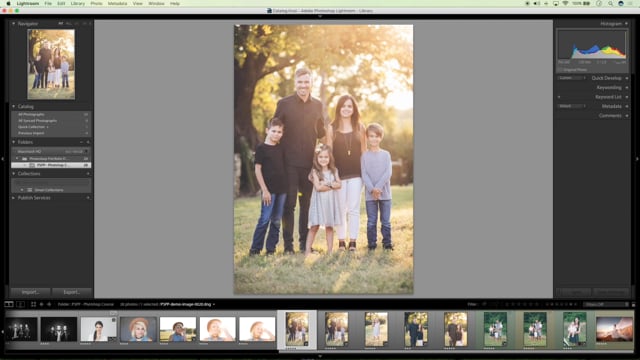Collapse the Navigator panel
This screenshot has width=640, height=360.
[13, 24]
